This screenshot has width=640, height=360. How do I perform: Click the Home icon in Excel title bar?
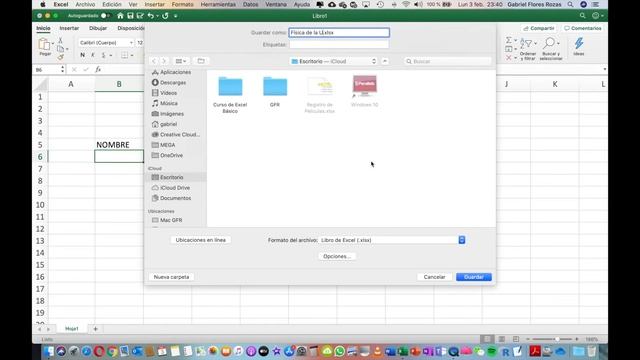[120, 16]
